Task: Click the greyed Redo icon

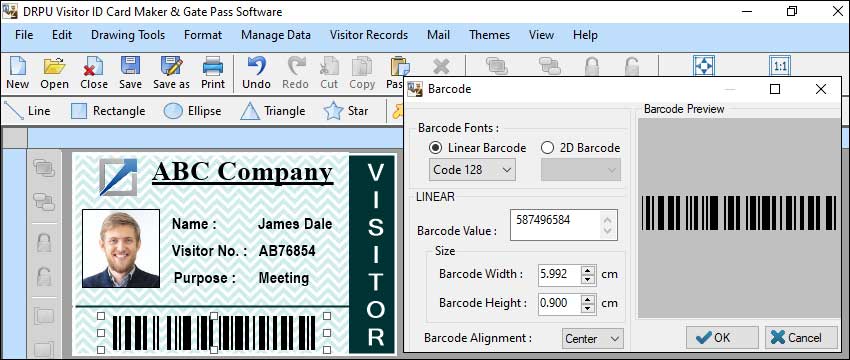Action: click(295, 73)
